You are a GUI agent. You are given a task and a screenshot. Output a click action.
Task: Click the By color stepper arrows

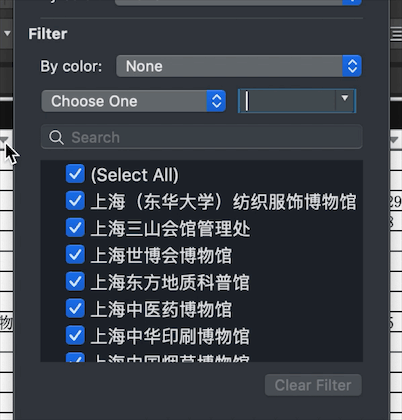[x=352, y=66]
